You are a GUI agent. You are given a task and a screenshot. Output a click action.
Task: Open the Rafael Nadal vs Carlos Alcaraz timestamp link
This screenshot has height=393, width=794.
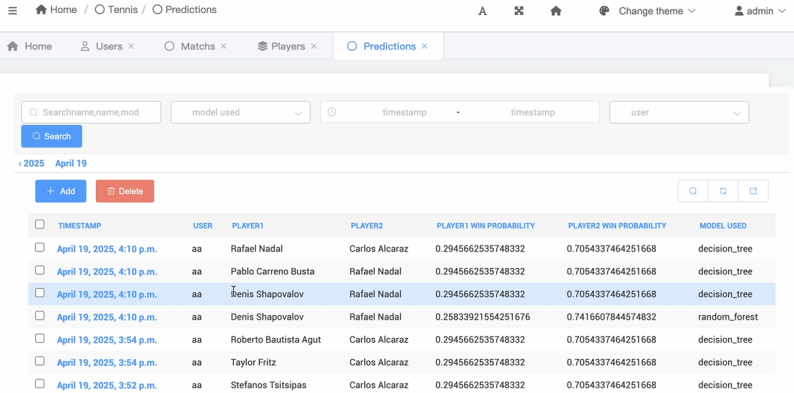pos(107,249)
